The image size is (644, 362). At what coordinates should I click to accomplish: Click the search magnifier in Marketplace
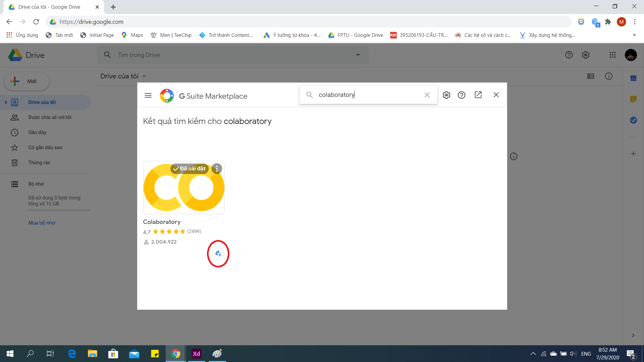[x=310, y=95]
